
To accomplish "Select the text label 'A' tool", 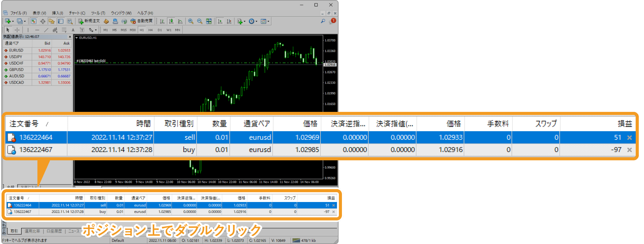I will [73, 30].
